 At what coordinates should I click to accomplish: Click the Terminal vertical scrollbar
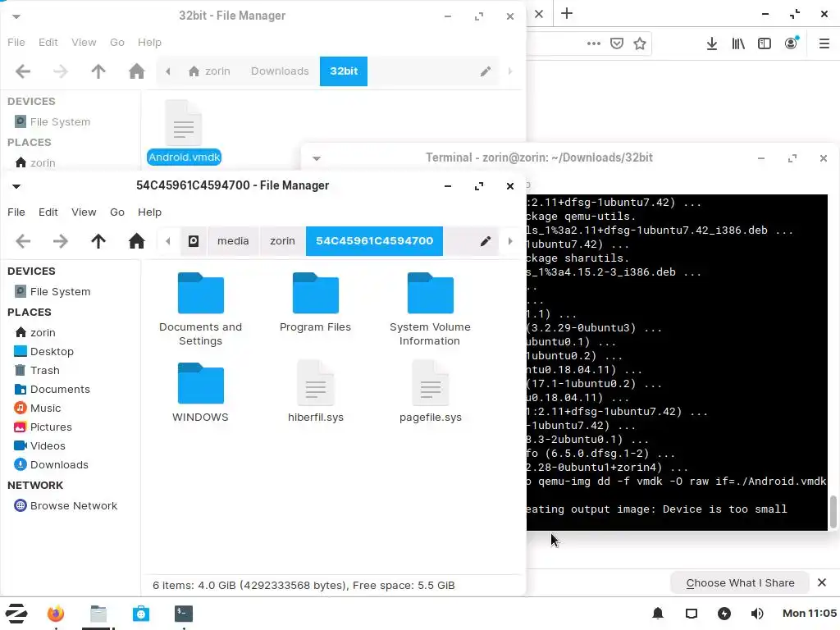[833, 512]
